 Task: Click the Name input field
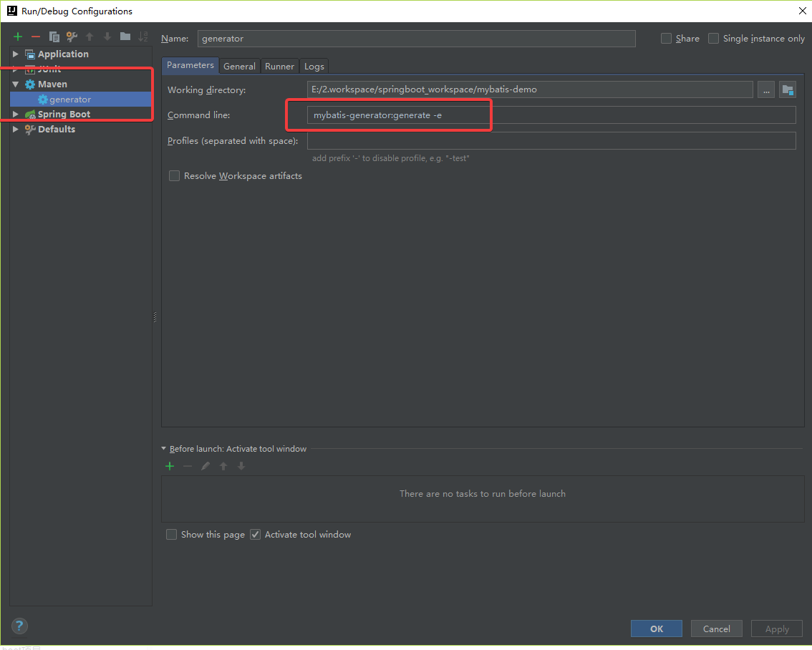(x=416, y=38)
